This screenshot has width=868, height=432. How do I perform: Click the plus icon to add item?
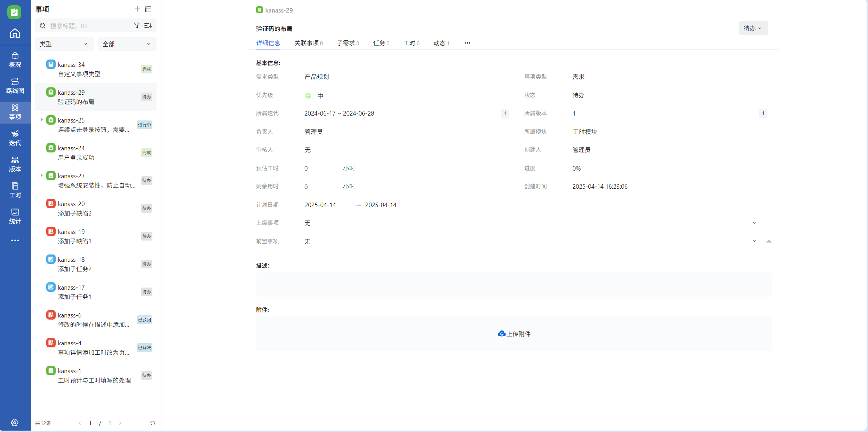tap(137, 9)
